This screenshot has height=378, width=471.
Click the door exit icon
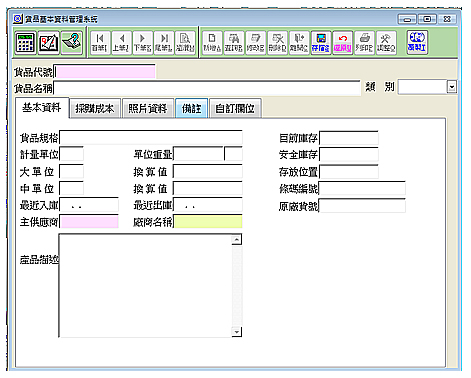pos(299,42)
